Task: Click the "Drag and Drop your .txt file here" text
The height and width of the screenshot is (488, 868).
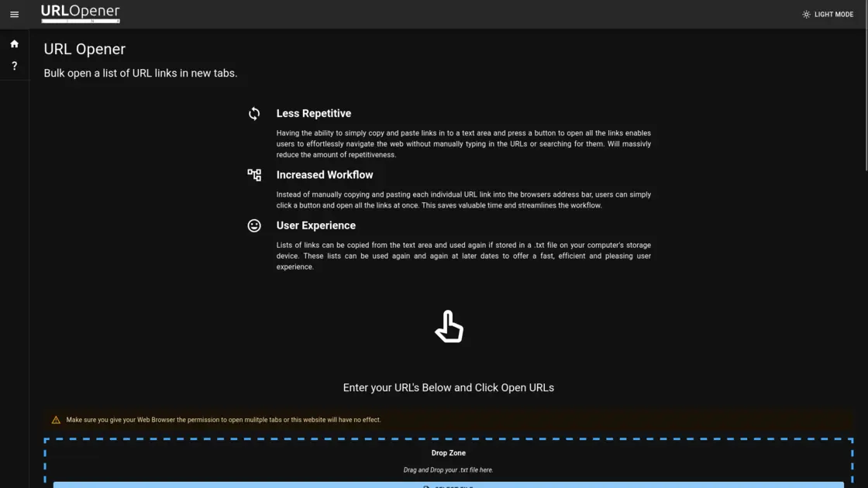Action: point(448,469)
